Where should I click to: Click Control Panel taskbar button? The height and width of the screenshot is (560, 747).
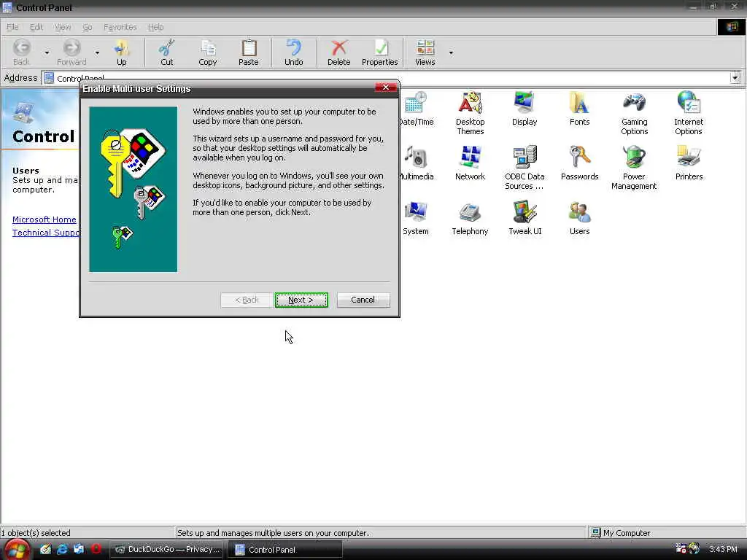point(285,549)
